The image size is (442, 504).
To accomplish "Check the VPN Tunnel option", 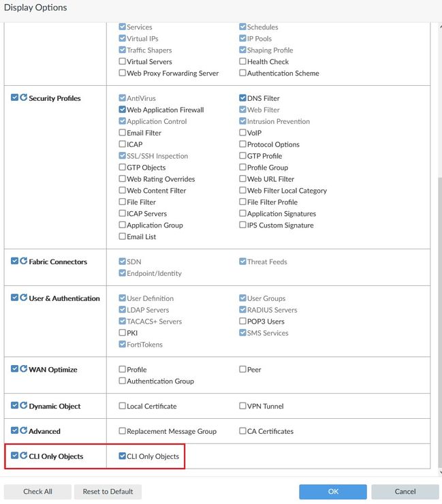I will (242, 406).
